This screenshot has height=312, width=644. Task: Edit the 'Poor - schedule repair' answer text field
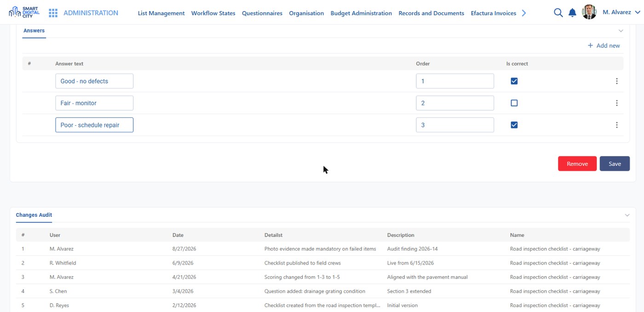tap(94, 125)
